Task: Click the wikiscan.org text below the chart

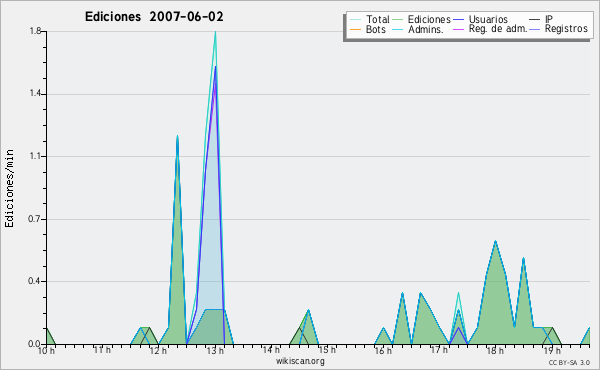Action: point(300,361)
